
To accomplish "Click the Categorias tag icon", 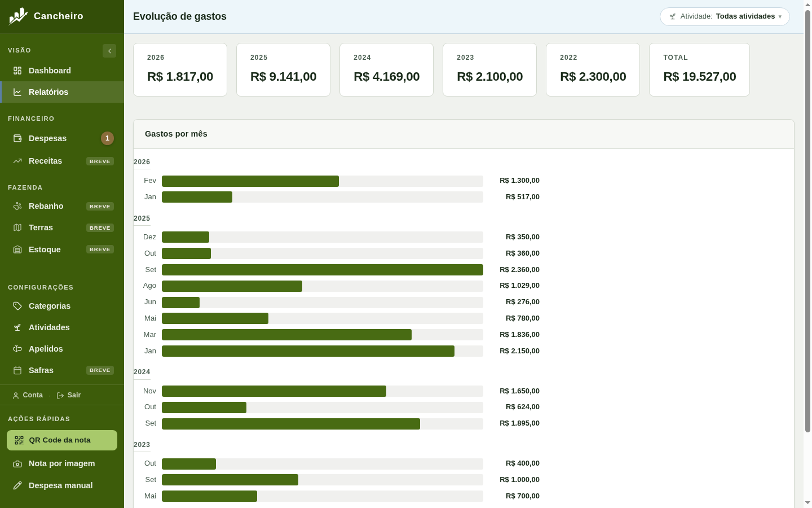I will 17,306.
